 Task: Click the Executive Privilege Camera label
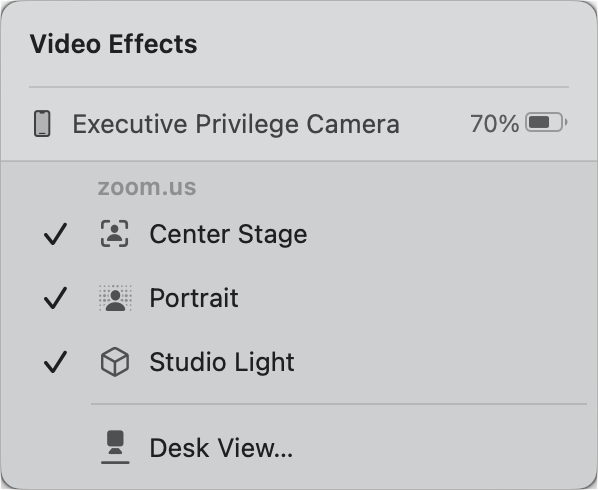(236, 124)
